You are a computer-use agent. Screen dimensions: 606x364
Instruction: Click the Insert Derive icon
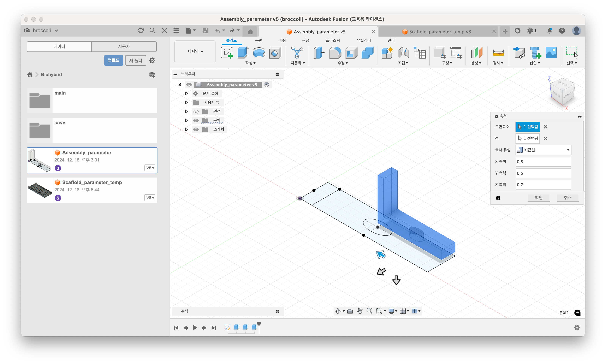point(519,52)
